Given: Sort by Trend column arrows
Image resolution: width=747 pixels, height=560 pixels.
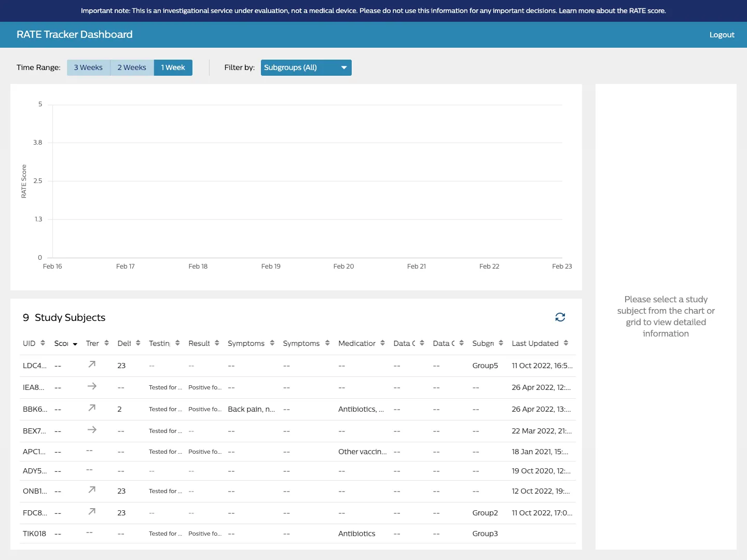Looking at the screenshot, I should click(x=106, y=343).
